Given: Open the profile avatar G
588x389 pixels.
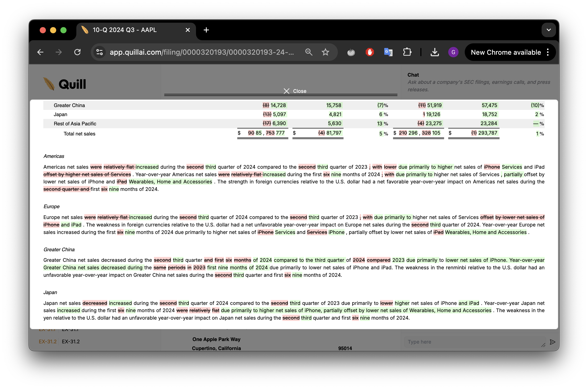Looking at the screenshot, I should 453,52.
